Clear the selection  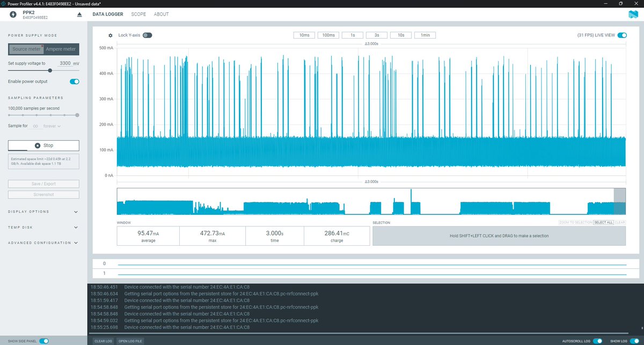[x=620, y=222]
